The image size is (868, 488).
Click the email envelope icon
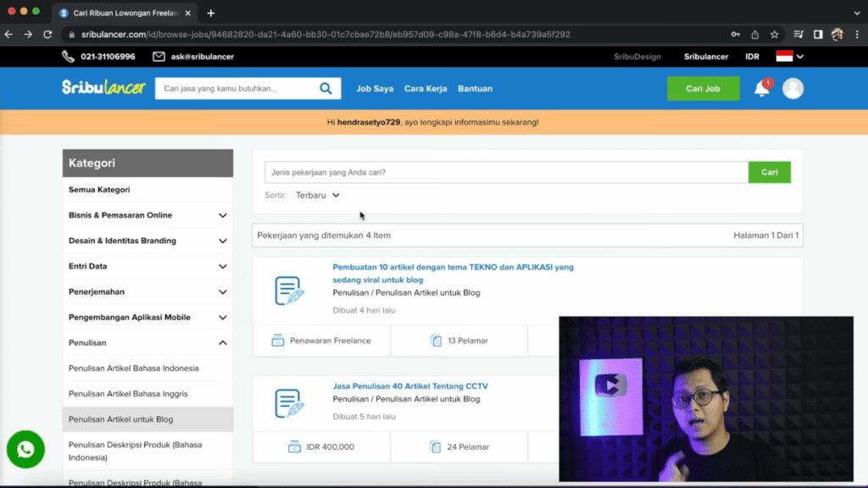pyautogui.click(x=159, y=57)
